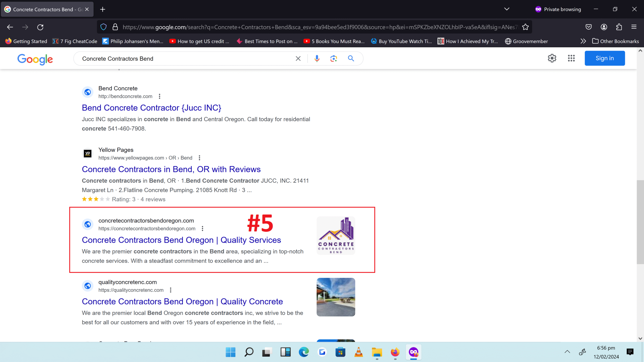
Task: Open Windows taskbar search
Action: (249, 352)
